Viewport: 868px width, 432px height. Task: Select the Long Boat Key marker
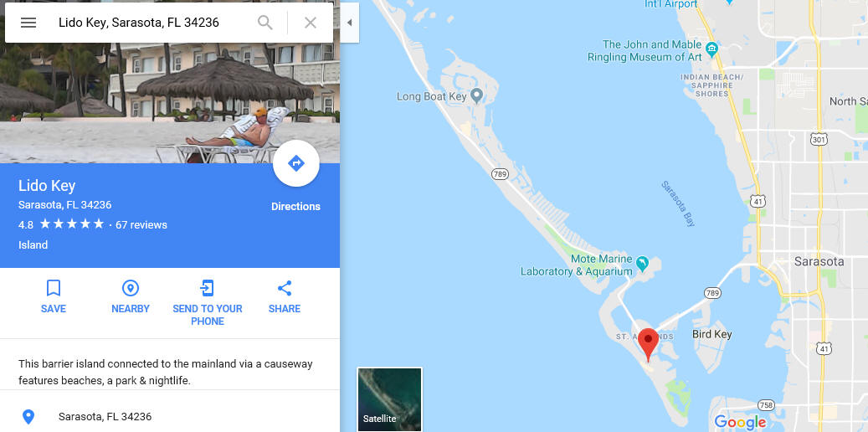click(x=476, y=95)
